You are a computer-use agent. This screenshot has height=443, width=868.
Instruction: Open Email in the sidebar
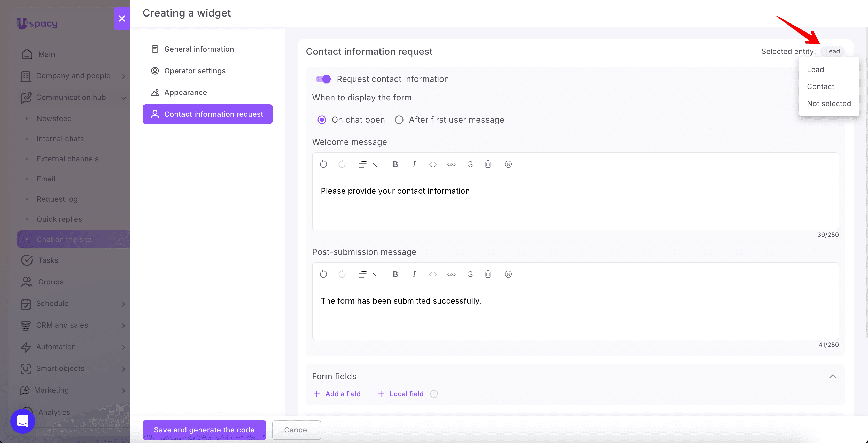[46, 179]
